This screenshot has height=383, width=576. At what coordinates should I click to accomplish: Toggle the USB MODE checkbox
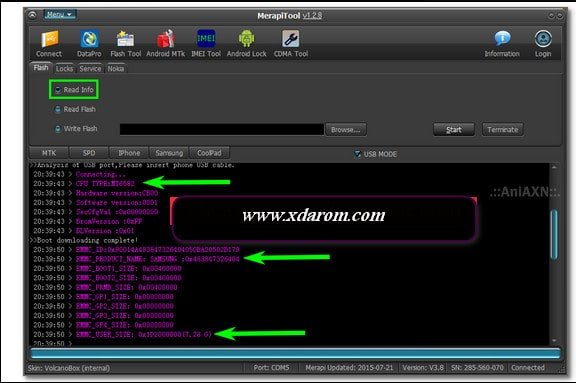375,154
